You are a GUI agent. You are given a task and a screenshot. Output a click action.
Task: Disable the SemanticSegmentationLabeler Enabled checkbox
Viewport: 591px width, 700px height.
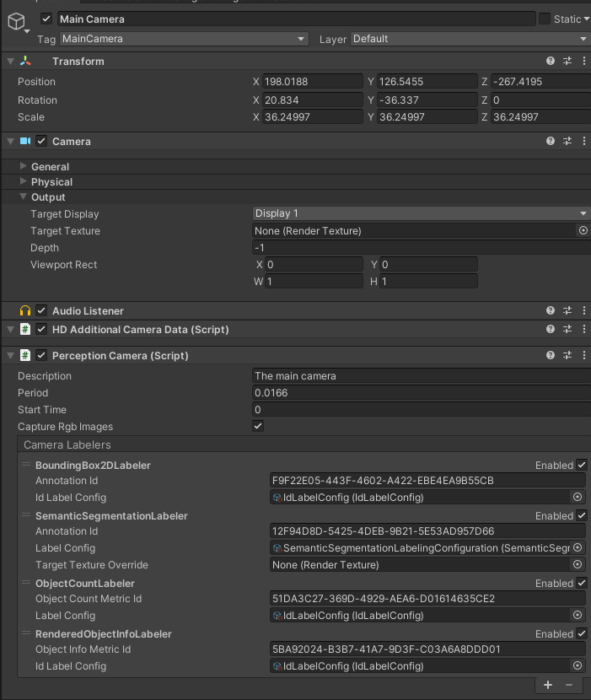tap(581, 516)
